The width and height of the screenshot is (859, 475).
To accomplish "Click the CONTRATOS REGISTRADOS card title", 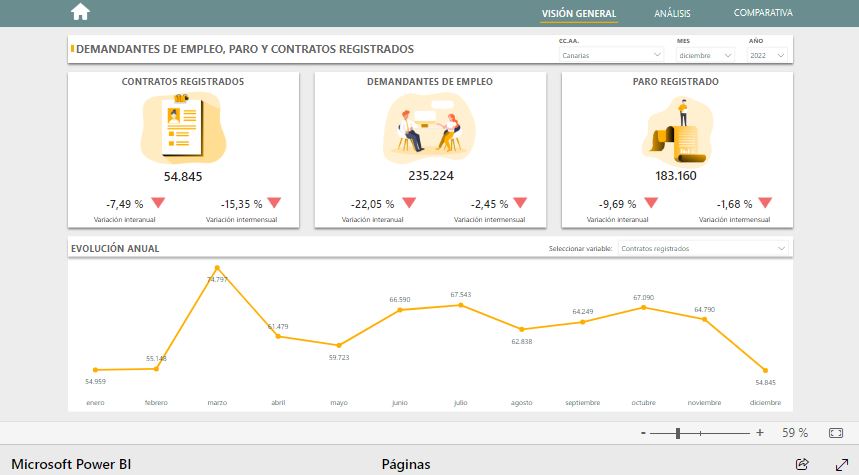I will click(183, 82).
